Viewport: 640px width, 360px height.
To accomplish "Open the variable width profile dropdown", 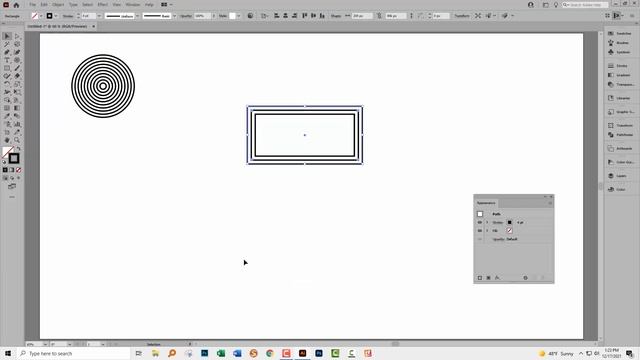I will pos(137,16).
